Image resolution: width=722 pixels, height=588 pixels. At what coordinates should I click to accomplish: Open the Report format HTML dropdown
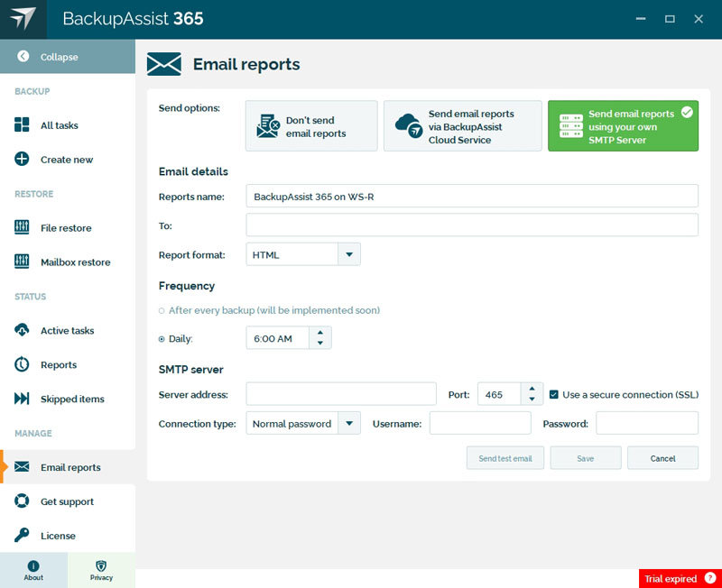point(303,254)
